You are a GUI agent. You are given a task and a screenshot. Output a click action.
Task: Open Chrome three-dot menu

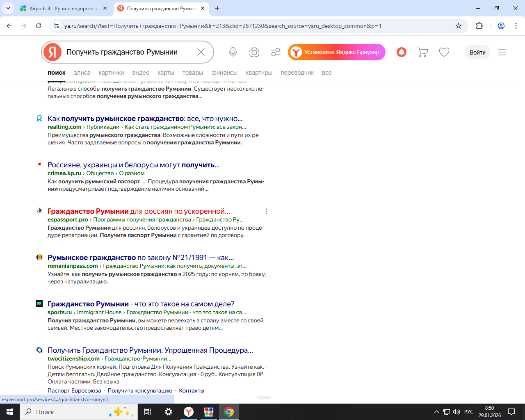(x=516, y=26)
